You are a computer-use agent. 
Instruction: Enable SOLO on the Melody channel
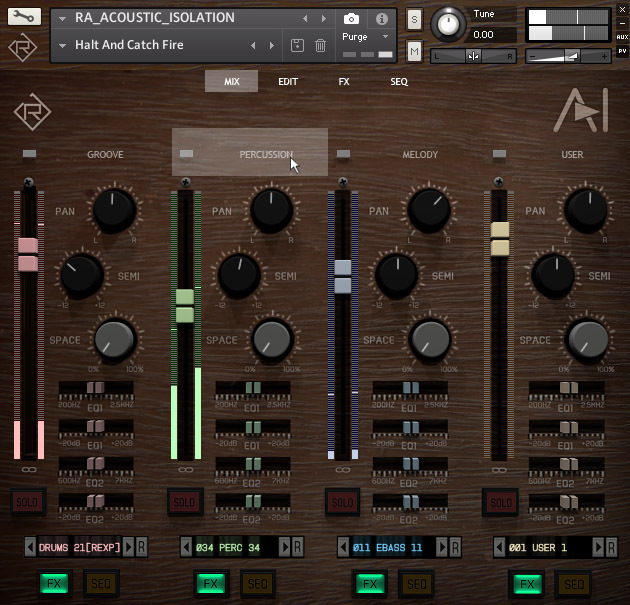[x=341, y=502]
